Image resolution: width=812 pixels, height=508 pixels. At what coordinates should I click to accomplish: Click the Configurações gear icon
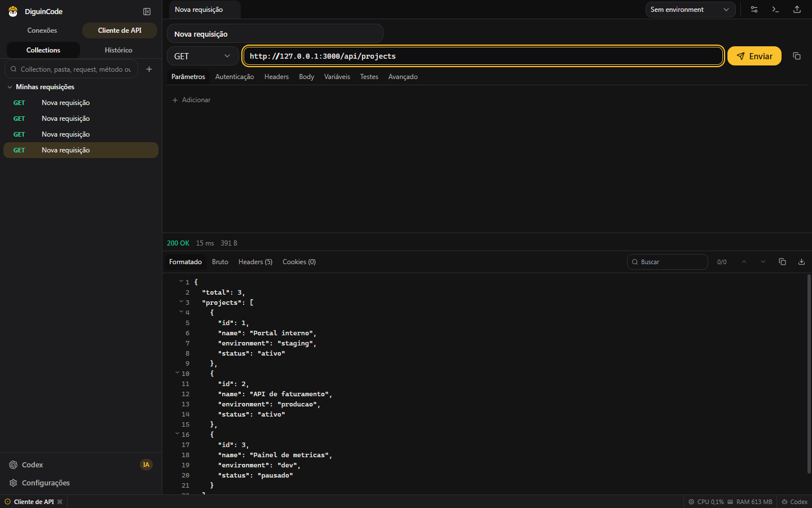tap(13, 483)
